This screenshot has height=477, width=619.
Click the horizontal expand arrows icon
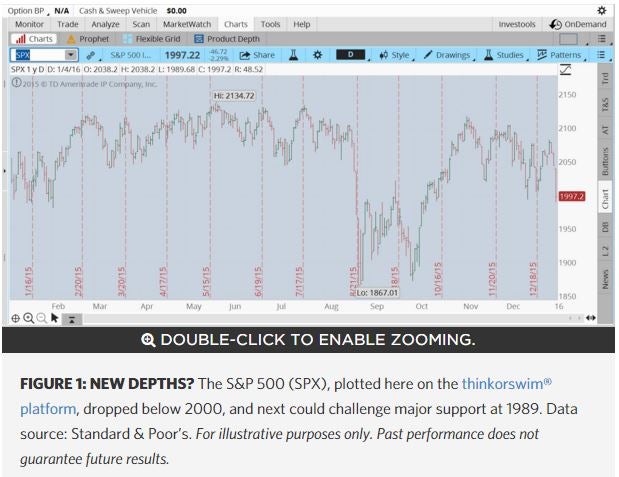click(x=591, y=318)
